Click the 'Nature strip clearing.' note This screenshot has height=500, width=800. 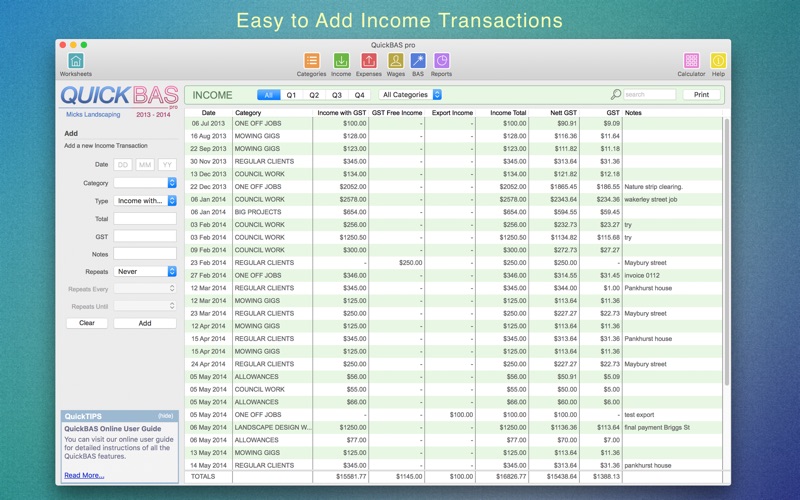pyautogui.click(x=654, y=187)
